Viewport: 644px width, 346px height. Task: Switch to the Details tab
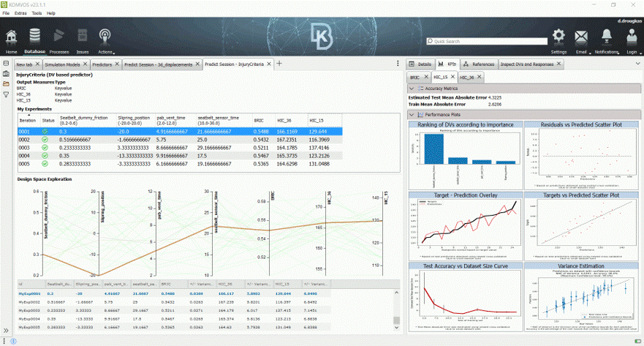point(420,64)
